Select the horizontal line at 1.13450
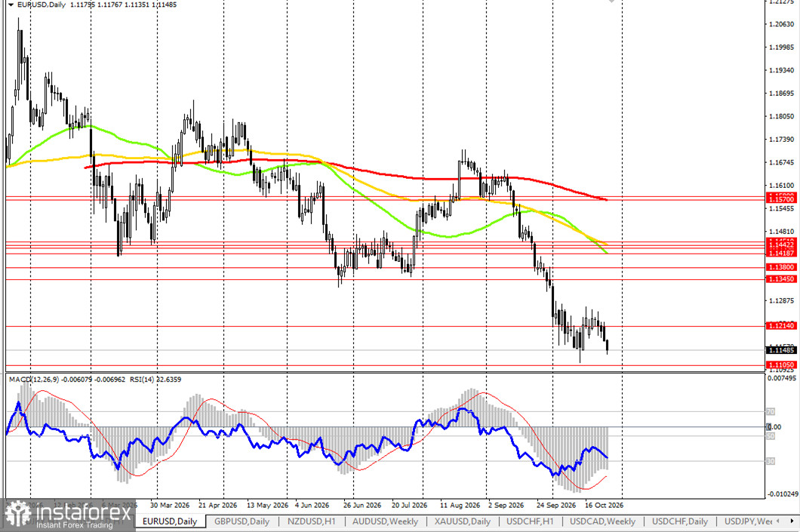Screen dimensions: 800x532 click(385, 279)
